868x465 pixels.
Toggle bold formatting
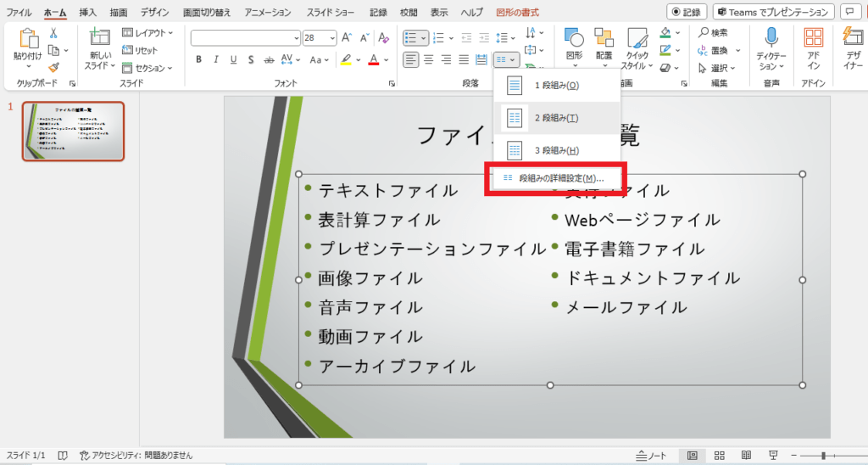coord(198,59)
